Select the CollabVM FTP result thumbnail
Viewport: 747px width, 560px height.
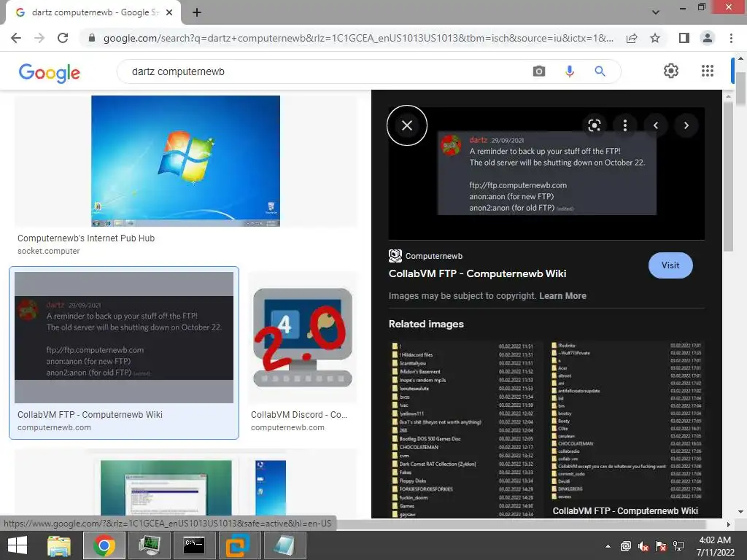(x=124, y=338)
